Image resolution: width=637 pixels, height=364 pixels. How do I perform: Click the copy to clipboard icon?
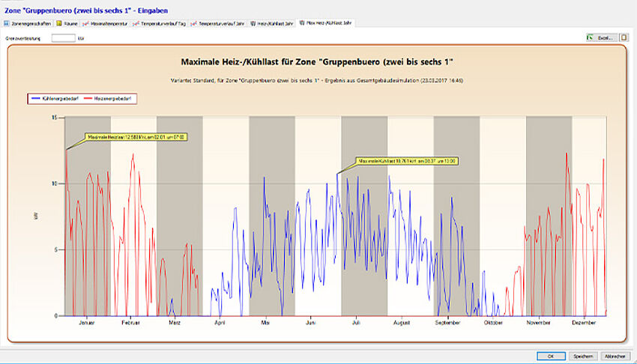624,37
